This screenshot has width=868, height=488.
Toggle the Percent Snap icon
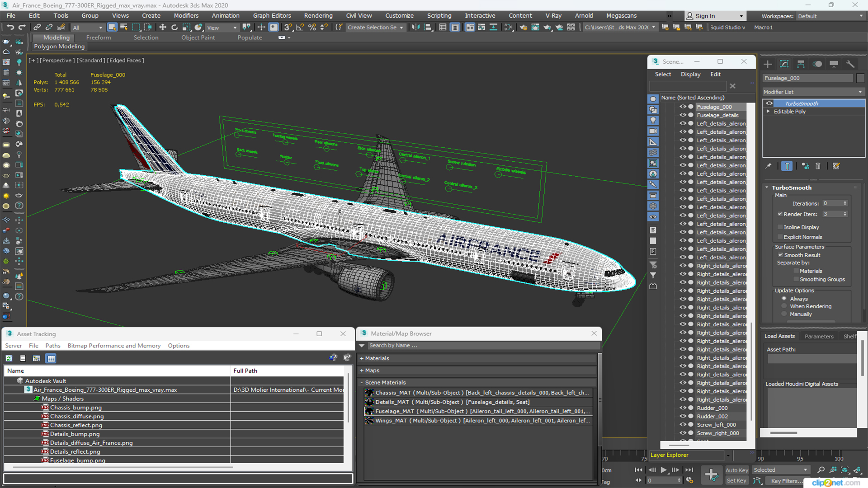(x=312, y=28)
